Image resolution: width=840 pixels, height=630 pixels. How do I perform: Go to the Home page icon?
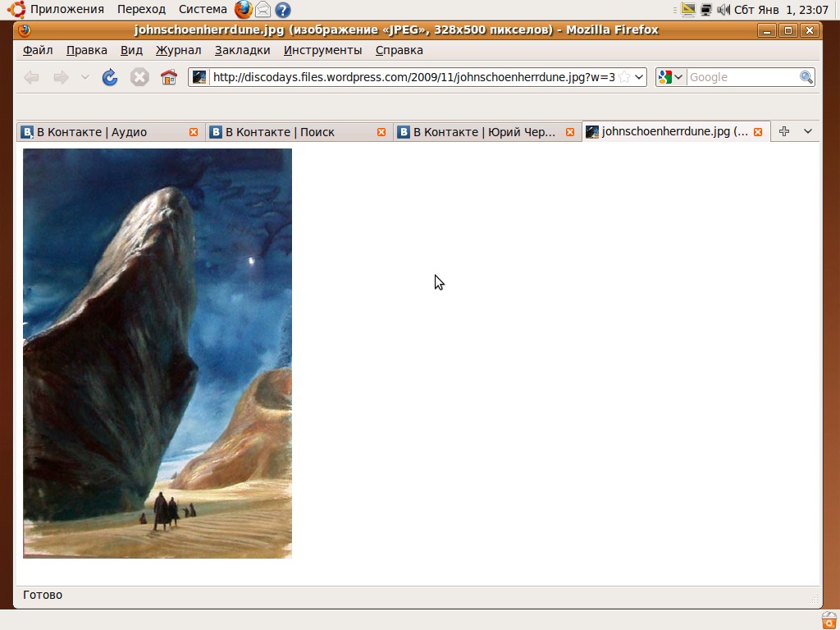coord(169,77)
